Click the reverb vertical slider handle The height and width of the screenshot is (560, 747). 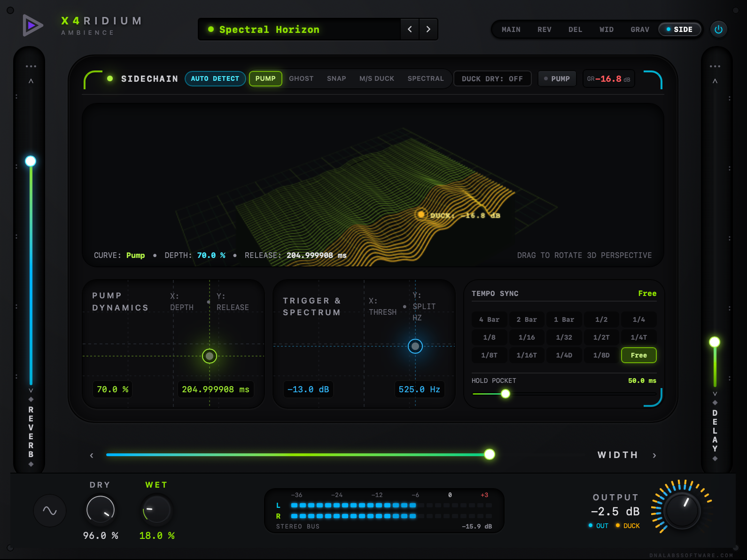pyautogui.click(x=31, y=161)
